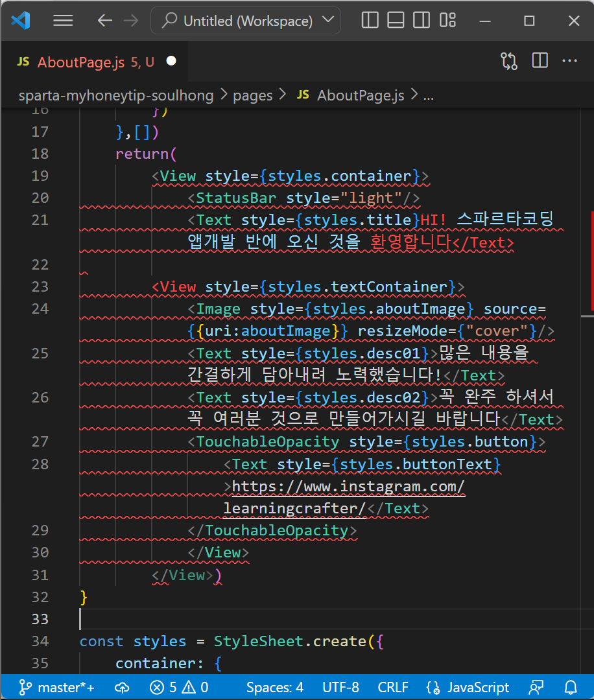Image resolution: width=594 pixels, height=700 pixels.
Task: Open the Untitled (Workspace) command center search
Action: point(246,21)
